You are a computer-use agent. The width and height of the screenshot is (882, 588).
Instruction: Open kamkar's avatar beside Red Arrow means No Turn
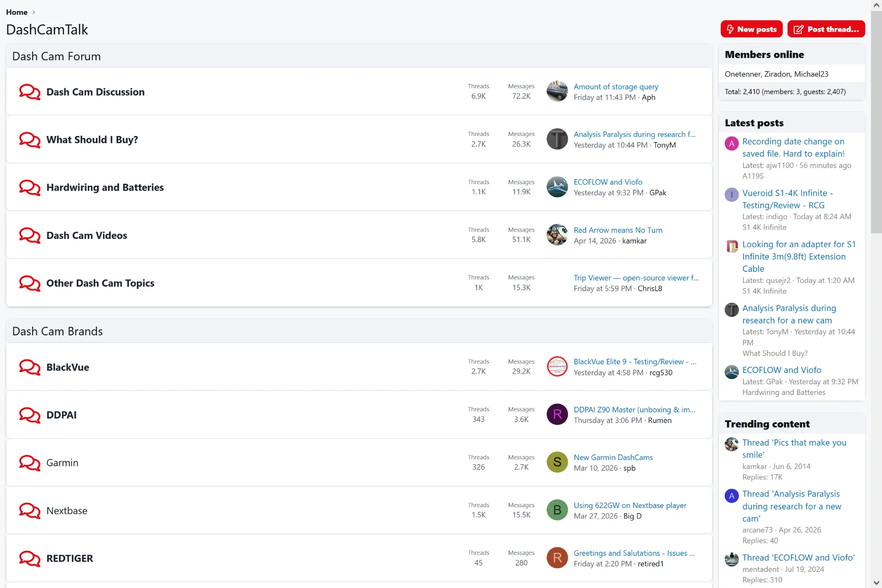(557, 235)
